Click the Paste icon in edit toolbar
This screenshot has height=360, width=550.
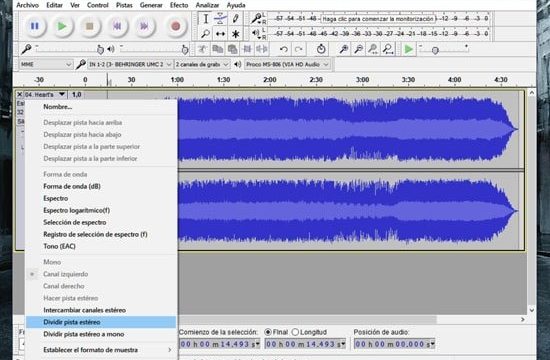pyautogui.click(x=232, y=49)
